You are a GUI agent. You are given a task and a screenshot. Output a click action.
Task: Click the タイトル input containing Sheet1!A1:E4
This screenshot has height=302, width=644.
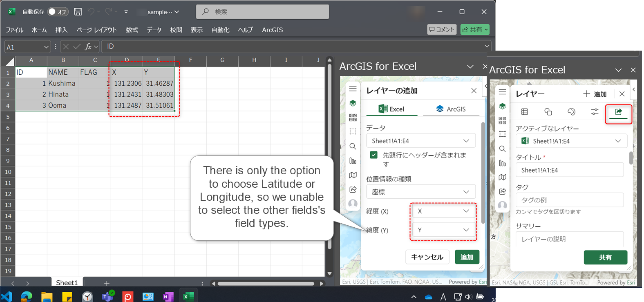tap(570, 170)
